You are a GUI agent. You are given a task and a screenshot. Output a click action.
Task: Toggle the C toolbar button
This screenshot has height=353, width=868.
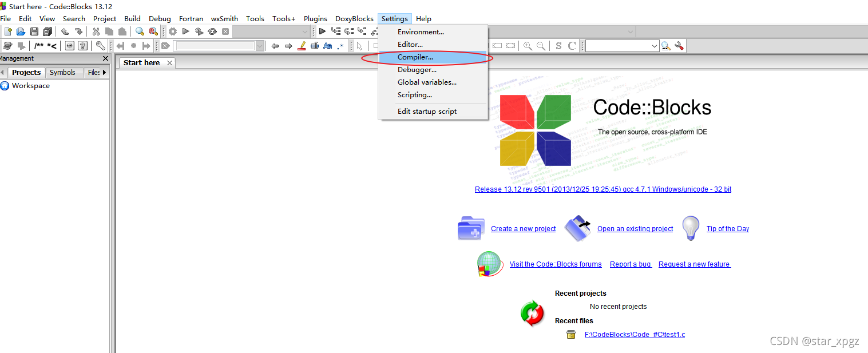pyautogui.click(x=572, y=46)
